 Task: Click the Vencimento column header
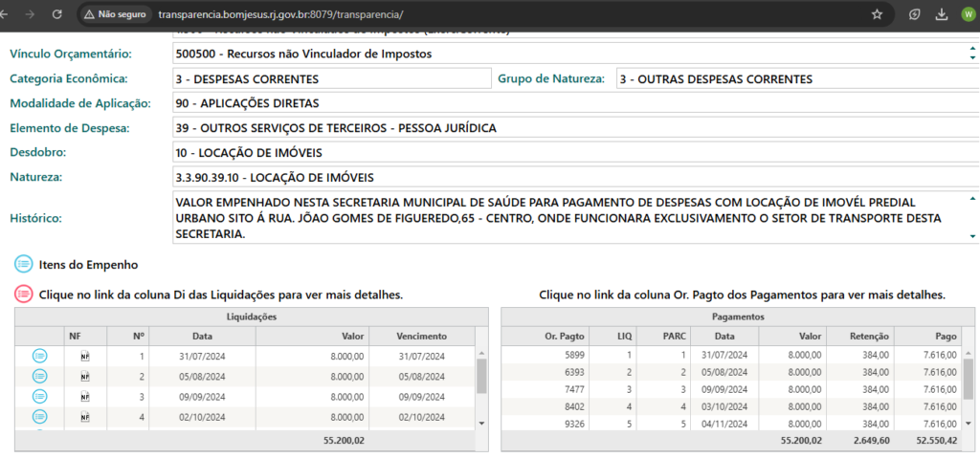pos(422,336)
